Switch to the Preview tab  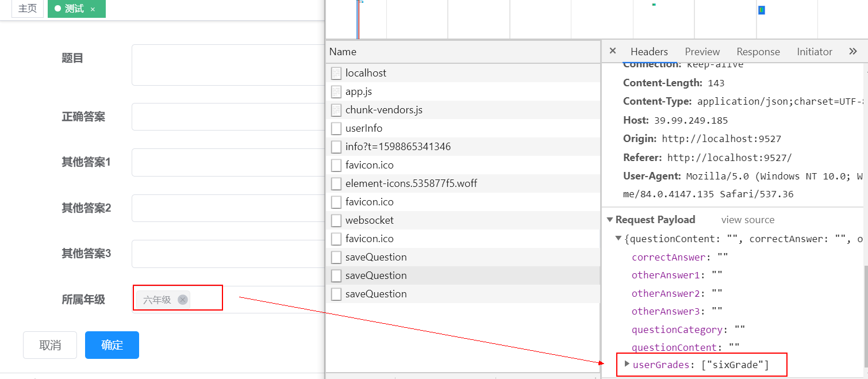pos(702,52)
